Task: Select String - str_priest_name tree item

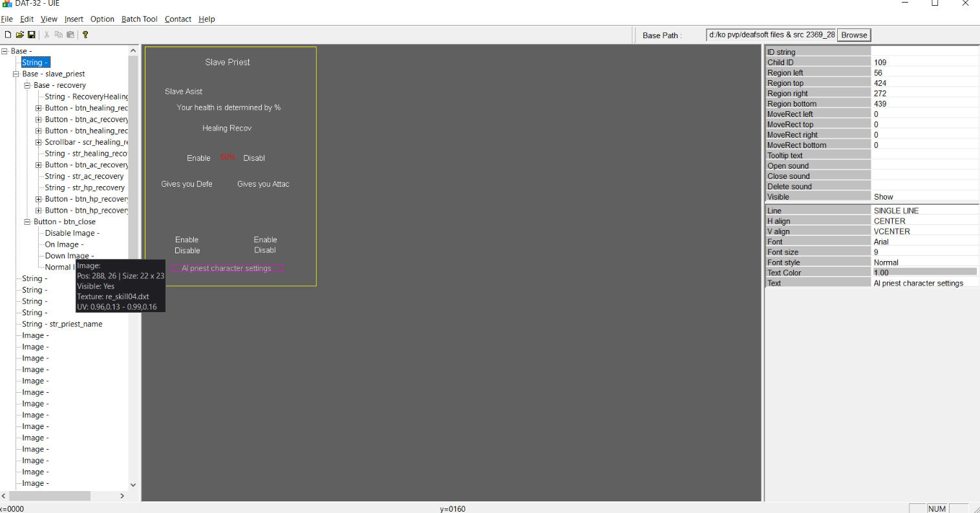Action: pos(62,324)
